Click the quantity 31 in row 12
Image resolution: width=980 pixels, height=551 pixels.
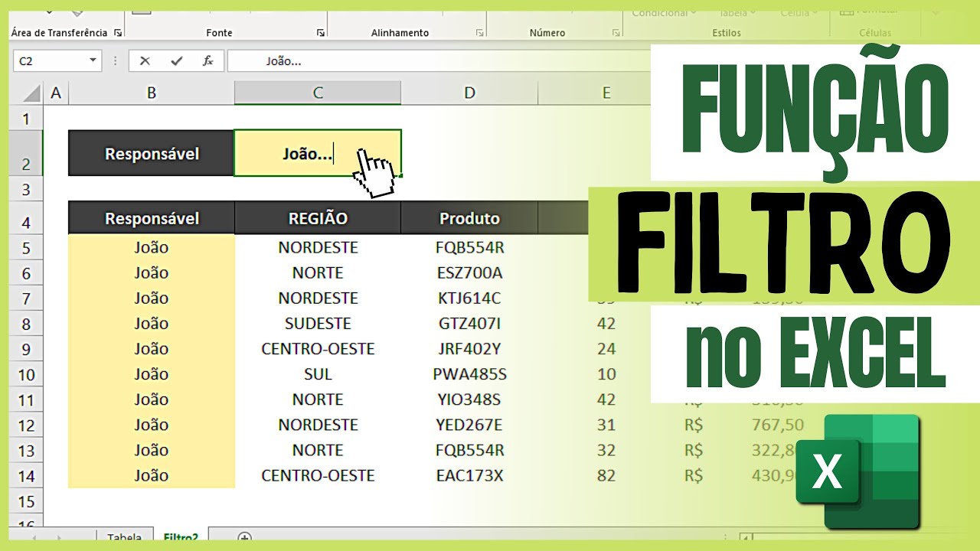[x=606, y=424]
